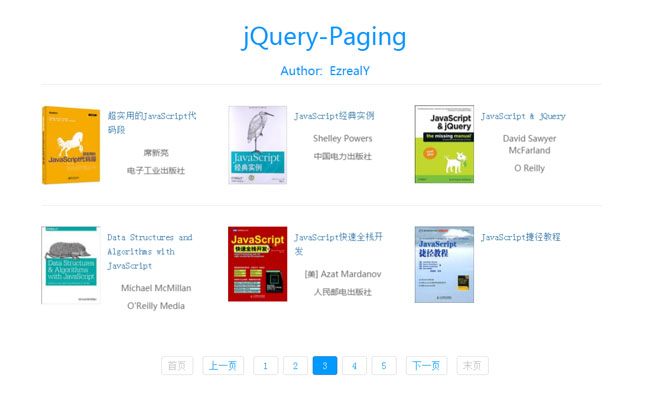Jump to page 1
The image size is (650, 417).
[x=265, y=366]
